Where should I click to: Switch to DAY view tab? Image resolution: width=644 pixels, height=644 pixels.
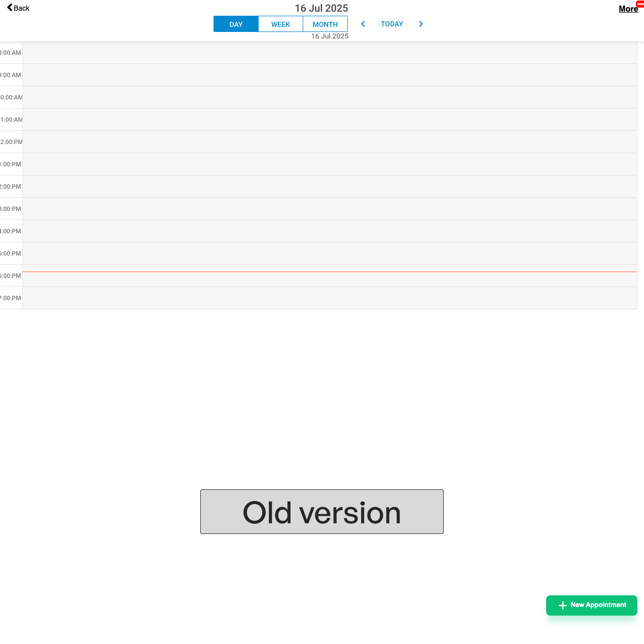tap(236, 24)
